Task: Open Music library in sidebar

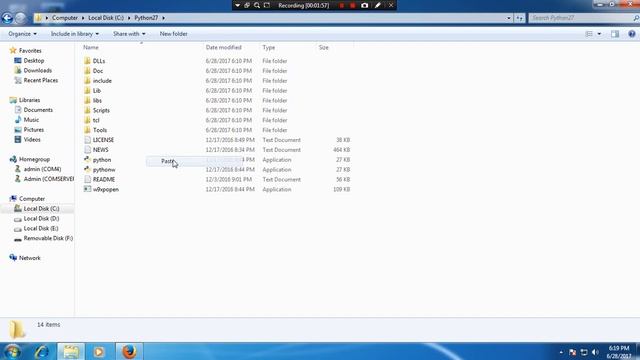Action: pos(31,120)
